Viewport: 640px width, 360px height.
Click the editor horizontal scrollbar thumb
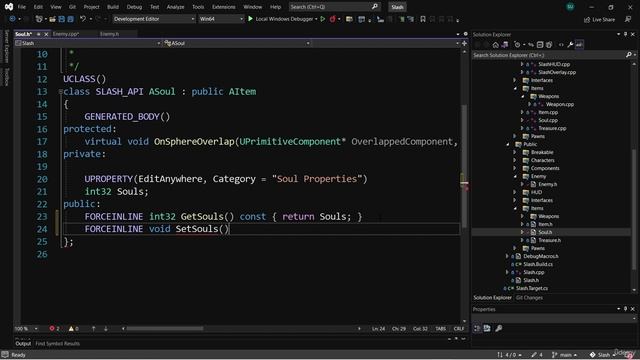[x=165, y=329]
